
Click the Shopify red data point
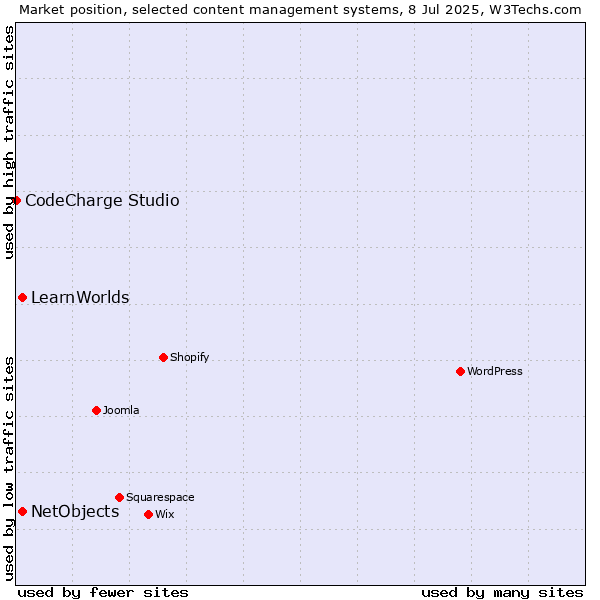pos(163,358)
